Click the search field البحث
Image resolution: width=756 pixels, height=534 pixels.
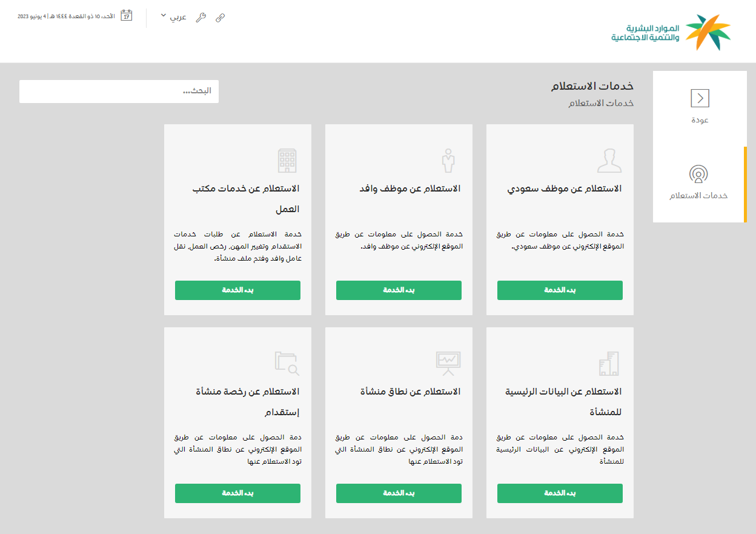pos(119,92)
